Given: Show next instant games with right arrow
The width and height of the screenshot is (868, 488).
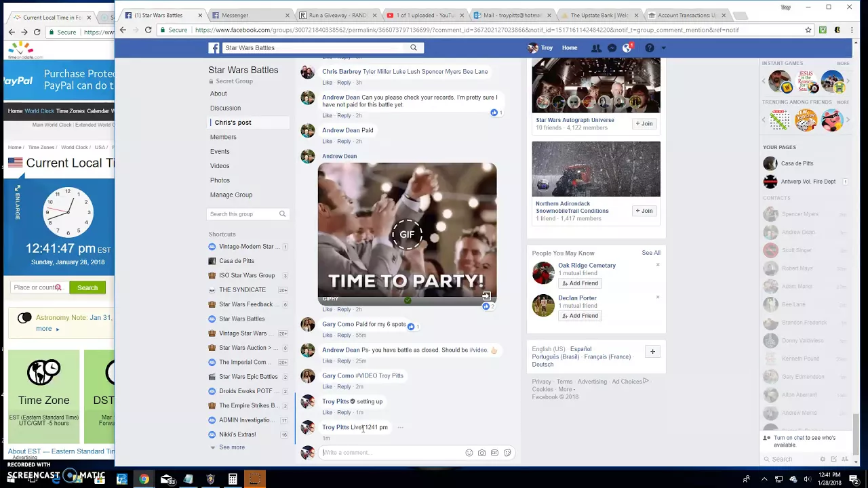Looking at the screenshot, I should pos(848,82).
